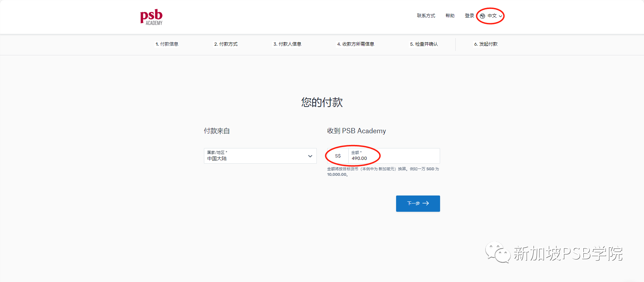Image resolution: width=644 pixels, height=282 pixels.
Task: Expand the 中文 language chevron
Action: point(500,16)
